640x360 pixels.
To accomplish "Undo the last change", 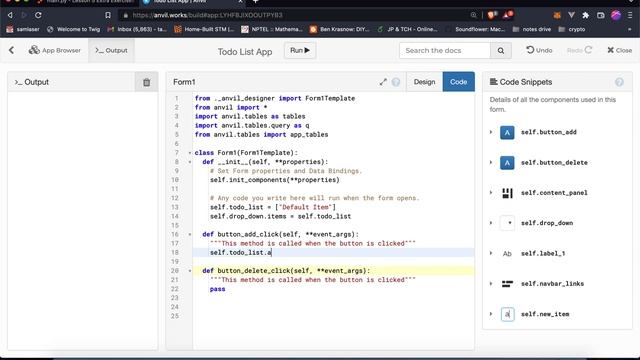I will tap(539, 50).
